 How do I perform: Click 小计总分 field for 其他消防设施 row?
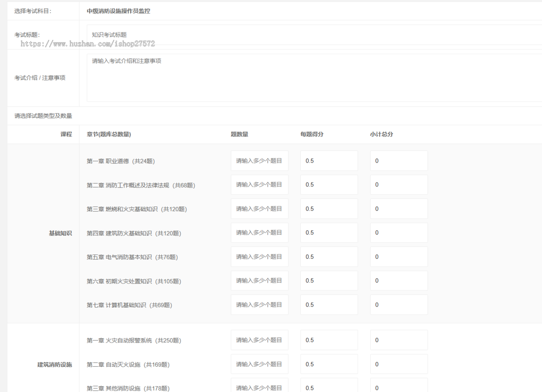tap(399, 385)
